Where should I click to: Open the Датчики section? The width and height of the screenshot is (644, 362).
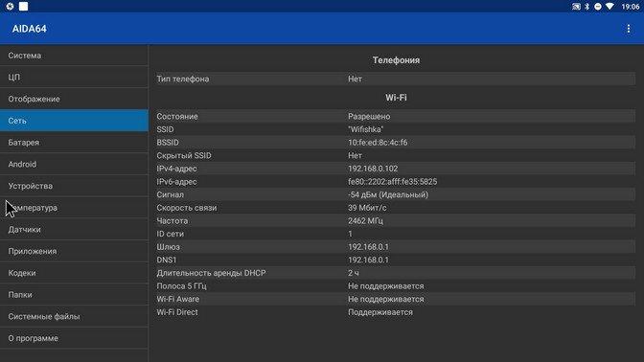pos(74,230)
